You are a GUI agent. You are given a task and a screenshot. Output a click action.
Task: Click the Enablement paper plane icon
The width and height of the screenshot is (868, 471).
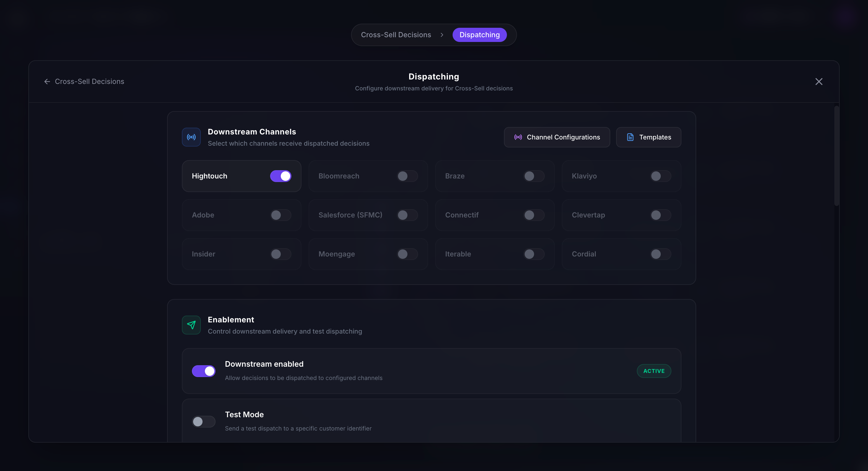[191, 325]
